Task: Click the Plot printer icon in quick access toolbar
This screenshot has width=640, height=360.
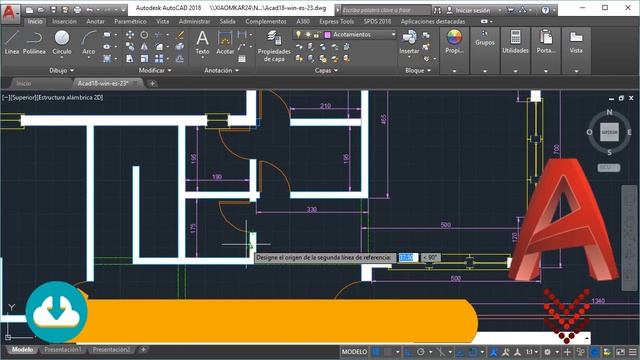Action: (77, 10)
